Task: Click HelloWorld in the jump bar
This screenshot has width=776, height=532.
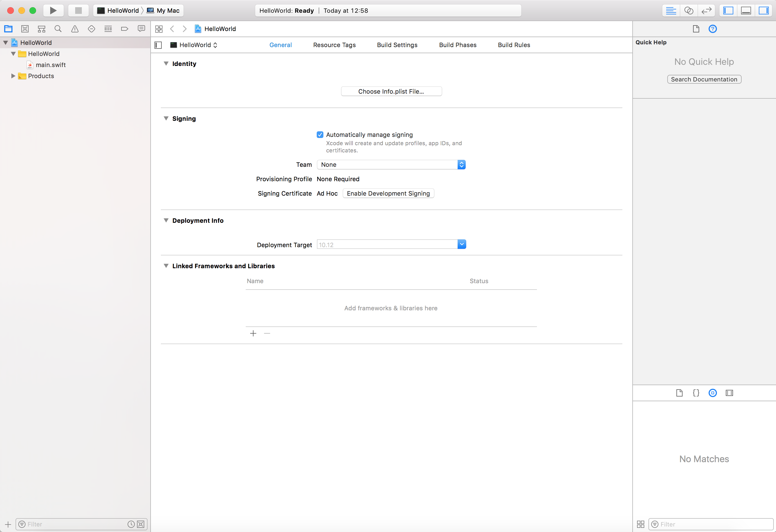Action: [x=215, y=29]
